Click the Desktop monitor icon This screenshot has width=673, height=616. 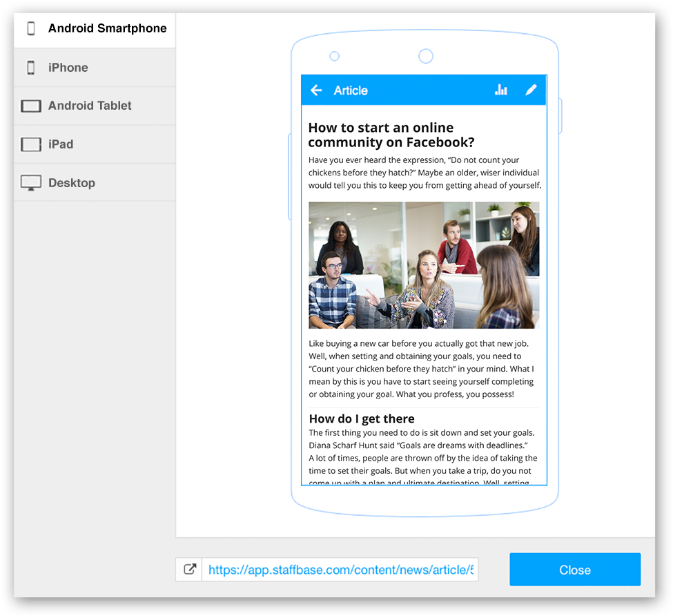tap(31, 183)
